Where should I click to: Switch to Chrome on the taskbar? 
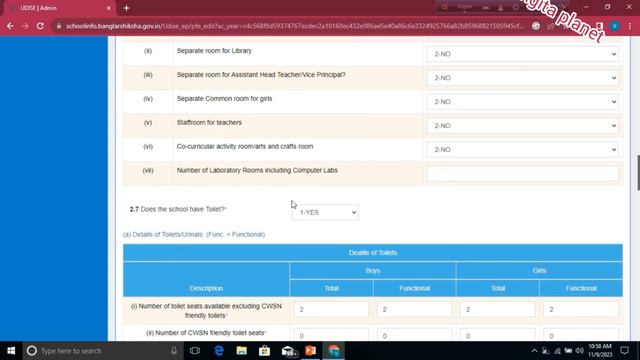333,351
